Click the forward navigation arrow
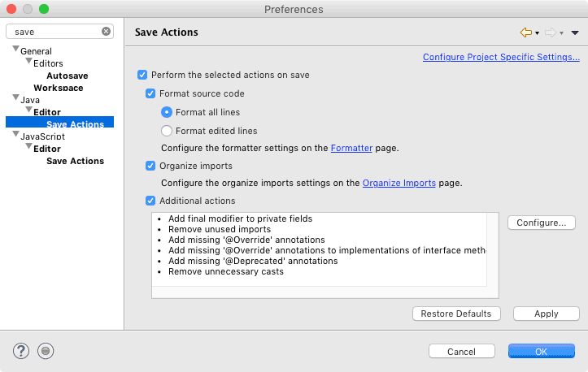Viewport: 588px width, 372px height. coord(551,32)
